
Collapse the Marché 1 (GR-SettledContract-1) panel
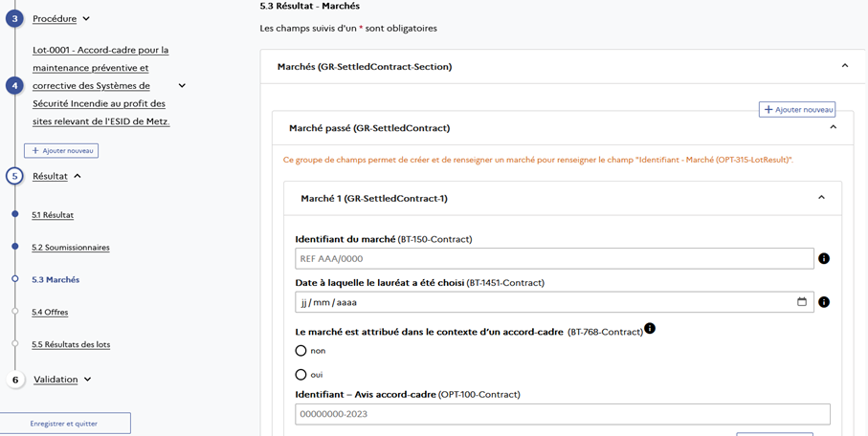(x=821, y=198)
